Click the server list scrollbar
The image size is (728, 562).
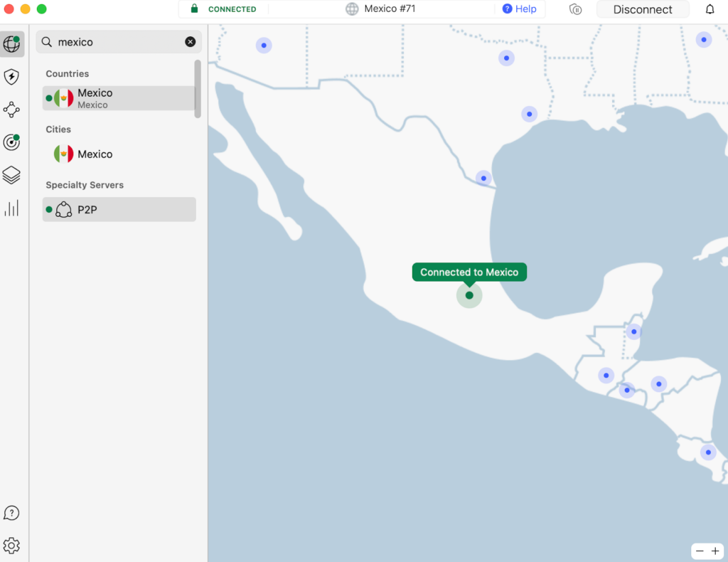click(198, 88)
